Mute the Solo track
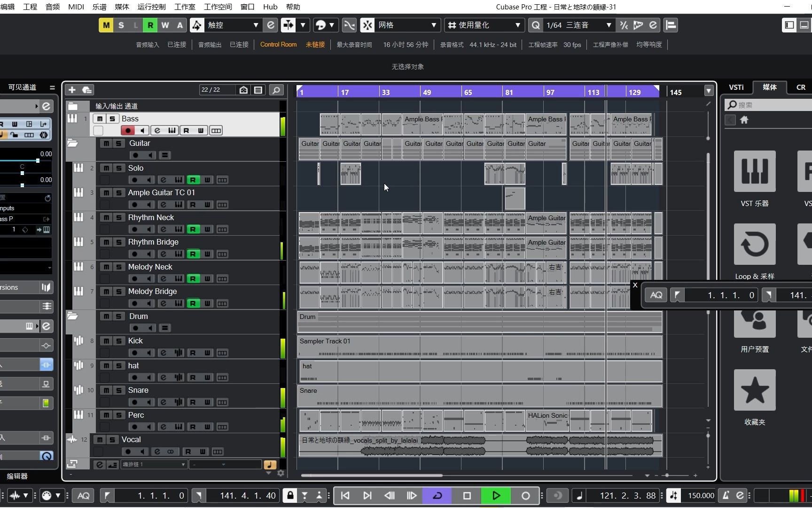Screen dimensions: 812x508 [107, 168]
